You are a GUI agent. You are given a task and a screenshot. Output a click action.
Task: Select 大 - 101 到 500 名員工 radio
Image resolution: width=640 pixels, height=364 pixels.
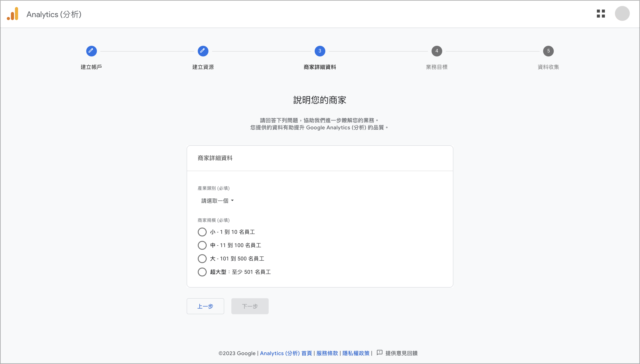tap(202, 258)
